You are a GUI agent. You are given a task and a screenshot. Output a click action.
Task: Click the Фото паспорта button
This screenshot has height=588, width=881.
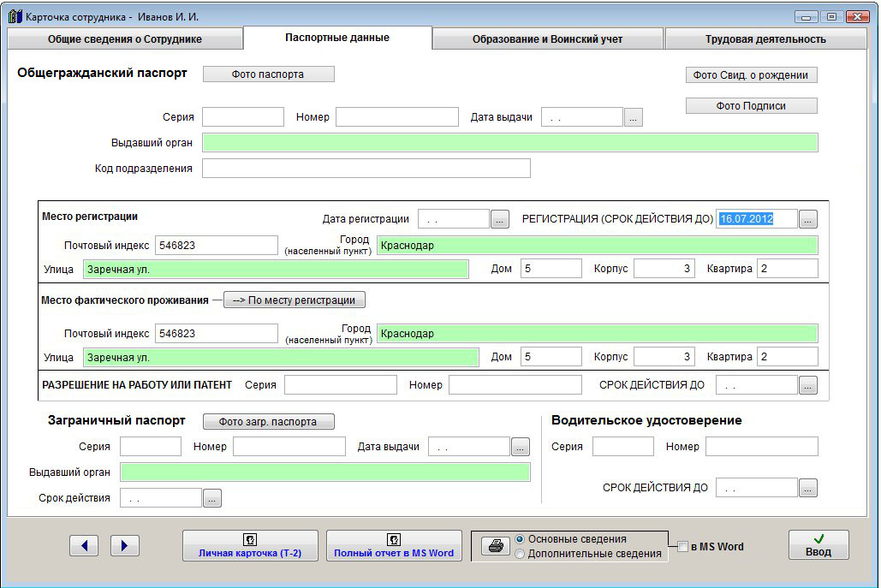point(268,74)
